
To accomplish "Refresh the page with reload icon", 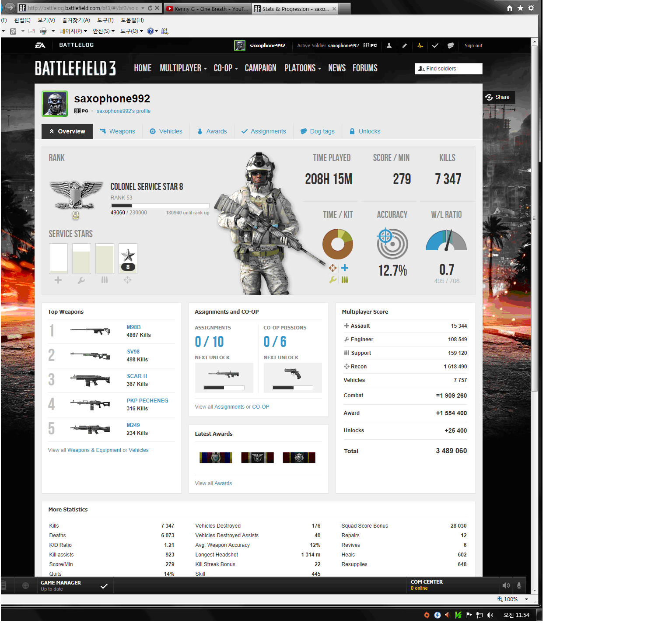I will point(150,8).
